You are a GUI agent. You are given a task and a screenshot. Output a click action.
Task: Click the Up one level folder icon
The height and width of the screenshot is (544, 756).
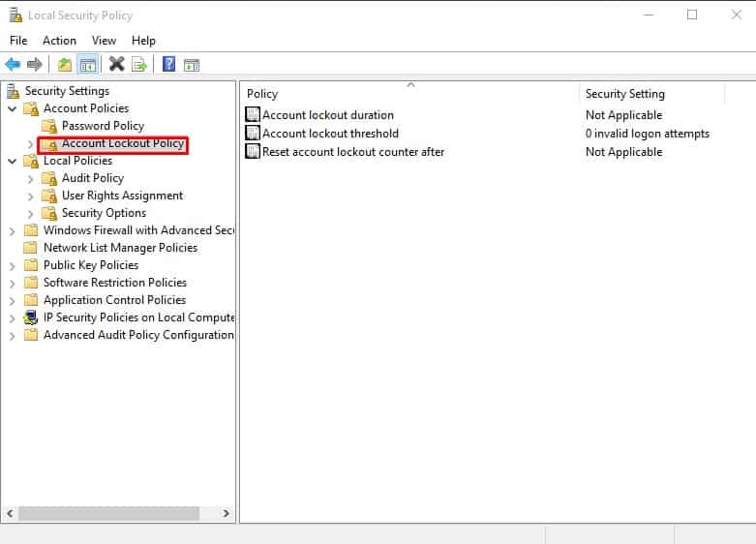pyautogui.click(x=65, y=64)
